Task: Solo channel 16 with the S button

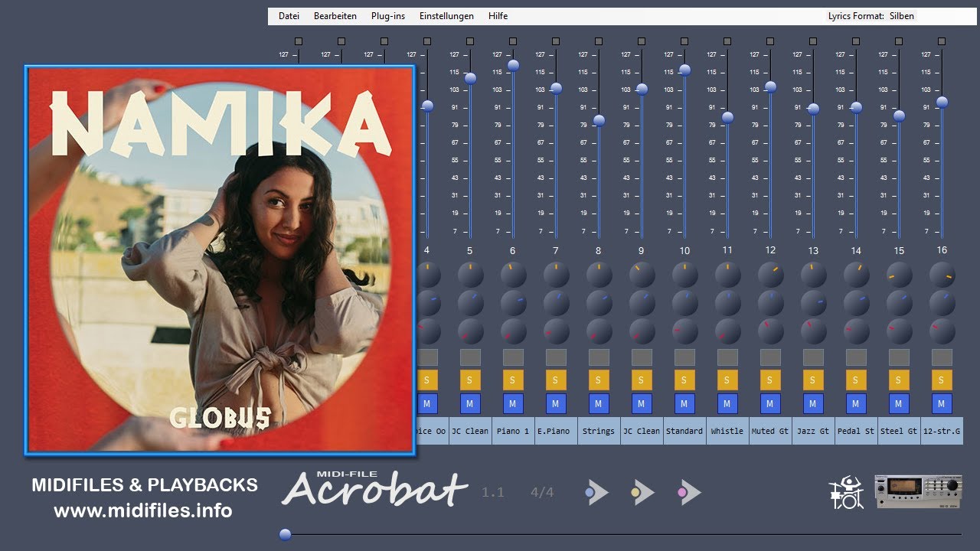Action: coord(942,380)
